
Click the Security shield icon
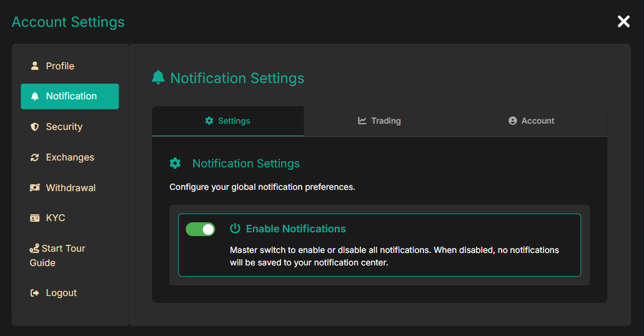(x=35, y=127)
